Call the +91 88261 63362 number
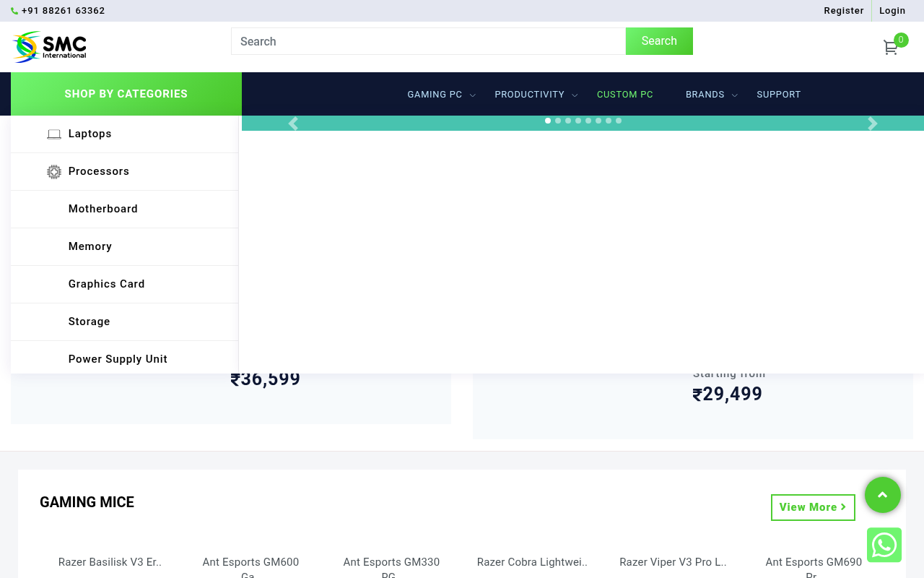The image size is (924, 578). pos(64,11)
